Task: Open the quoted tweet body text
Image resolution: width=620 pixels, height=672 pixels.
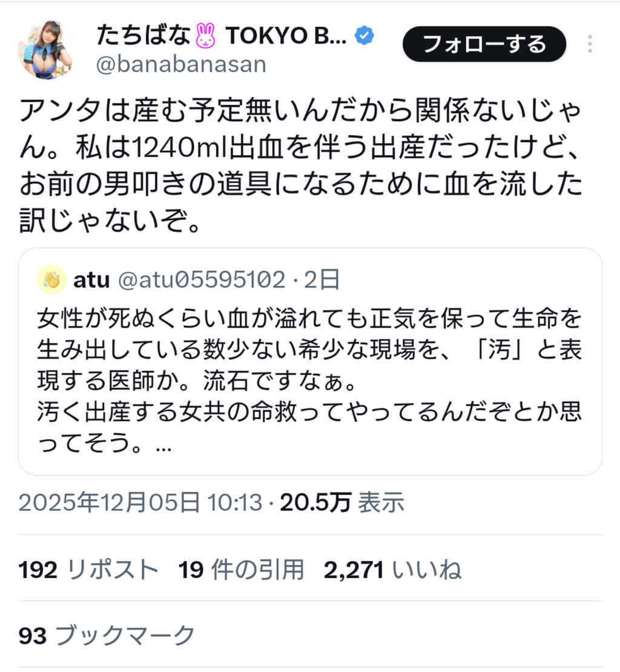Action: (x=309, y=381)
